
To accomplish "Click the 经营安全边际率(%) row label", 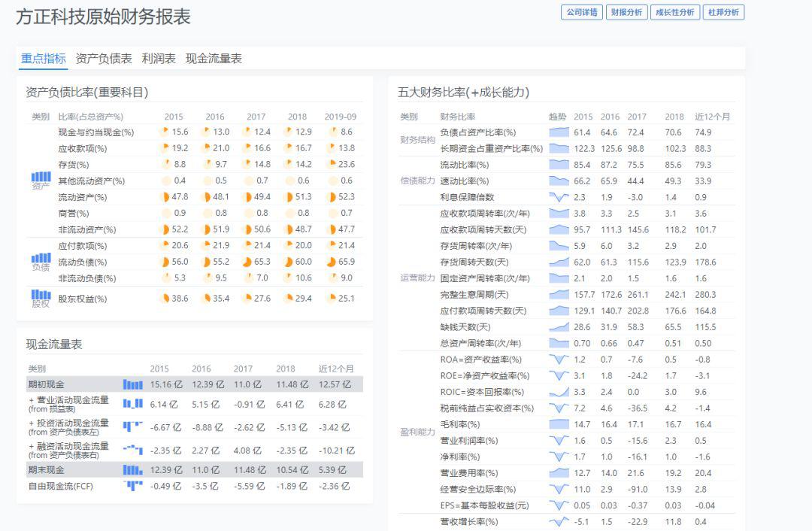I will click(478, 489).
